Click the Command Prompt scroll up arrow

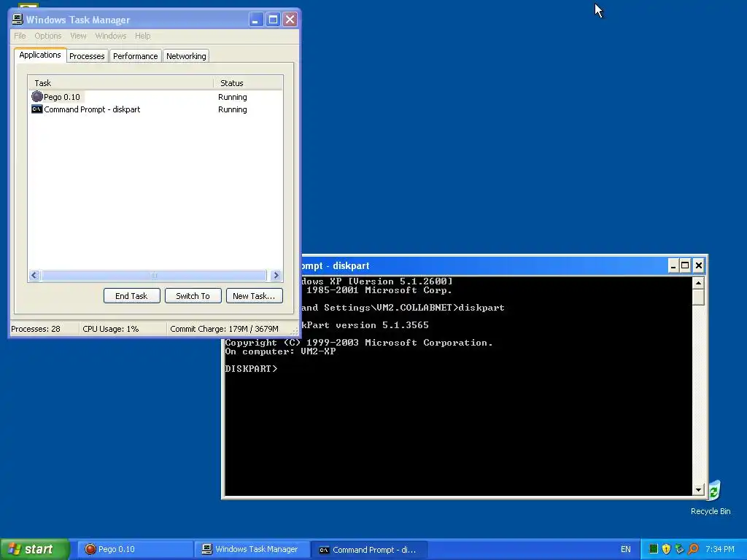pyautogui.click(x=698, y=283)
